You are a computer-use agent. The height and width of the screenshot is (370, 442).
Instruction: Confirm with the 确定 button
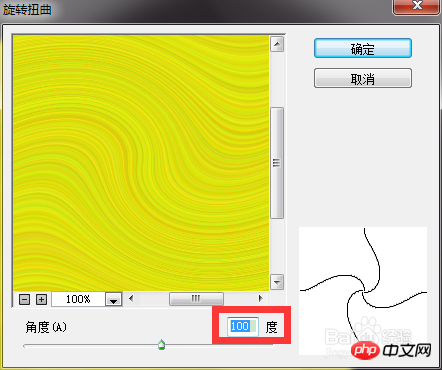click(x=363, y=48)
